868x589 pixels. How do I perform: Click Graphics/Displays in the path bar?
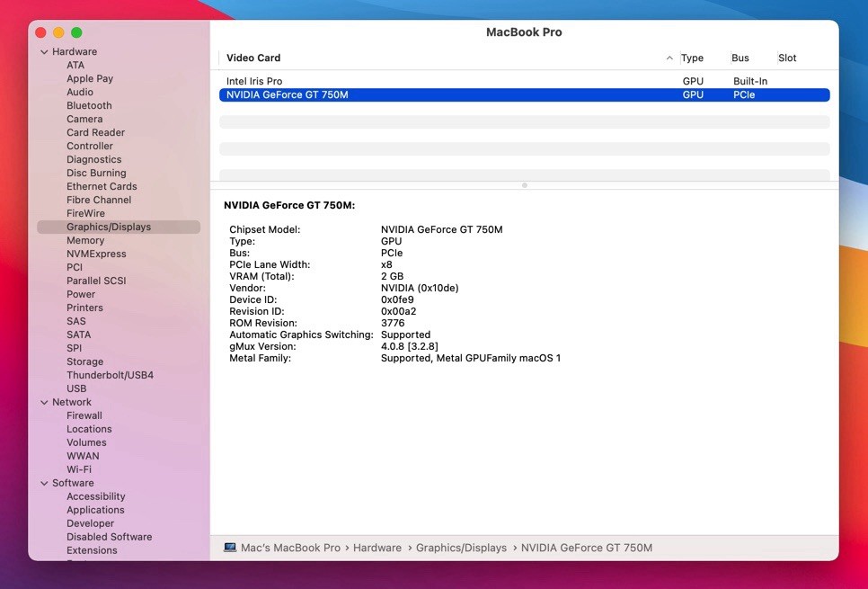[x=461, y=548]
